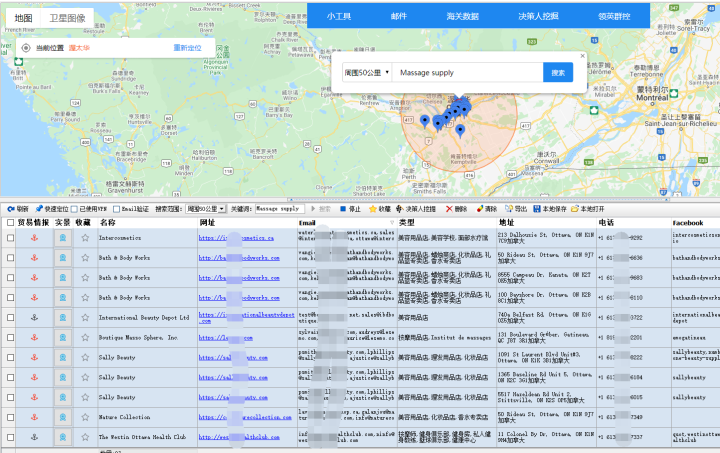Open the Nature Collection website link
This screenshot has width=720, height=453.
pyautogui.click(x=245, y=417)
